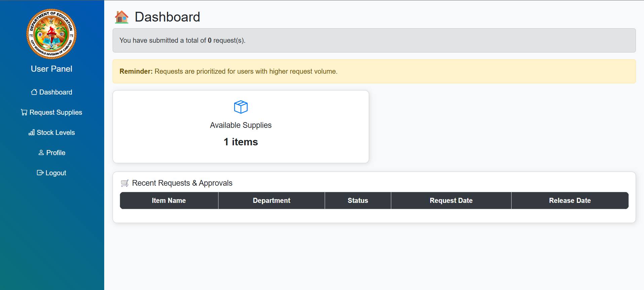The image size is (644, 290).
Task: Click the house icon beside Dashboard heading
Action: click(122, 17)
